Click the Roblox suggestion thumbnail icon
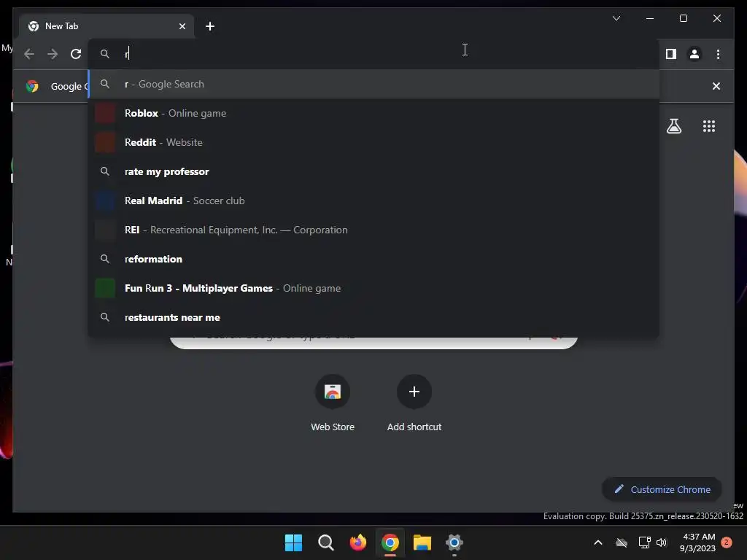The height and width of the screenshot is (560, 747). point(105,113)
